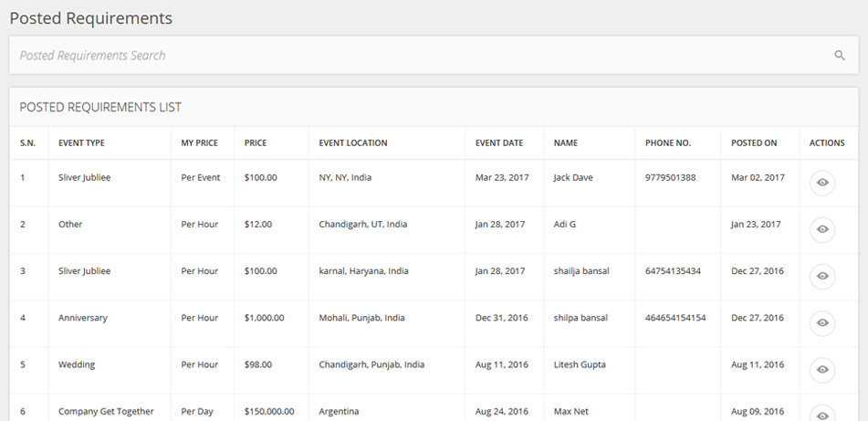
Task: Click the Event Location column header
Action: click(x=353, y=143)
